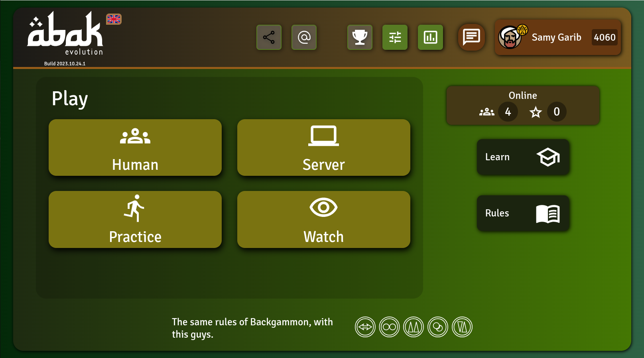
Task: Start a game against a Human
Action: pyautogui.click(x=135, y=148)
